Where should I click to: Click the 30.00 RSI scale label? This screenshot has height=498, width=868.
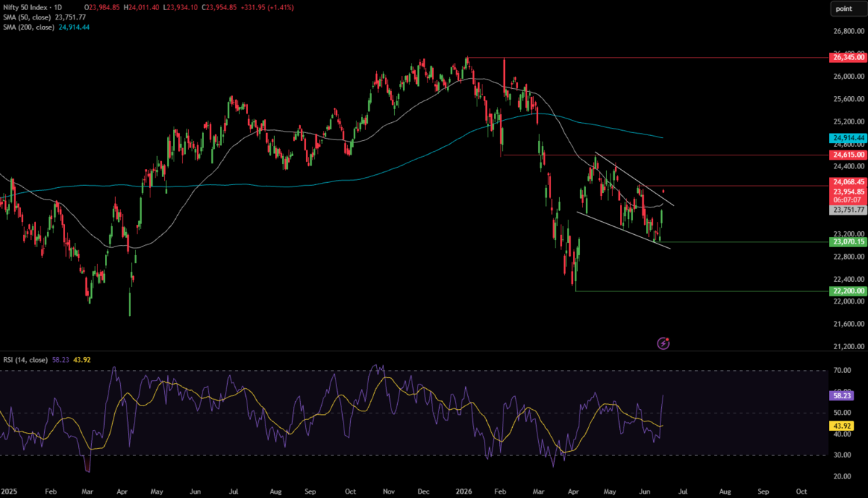click(841, 455)
